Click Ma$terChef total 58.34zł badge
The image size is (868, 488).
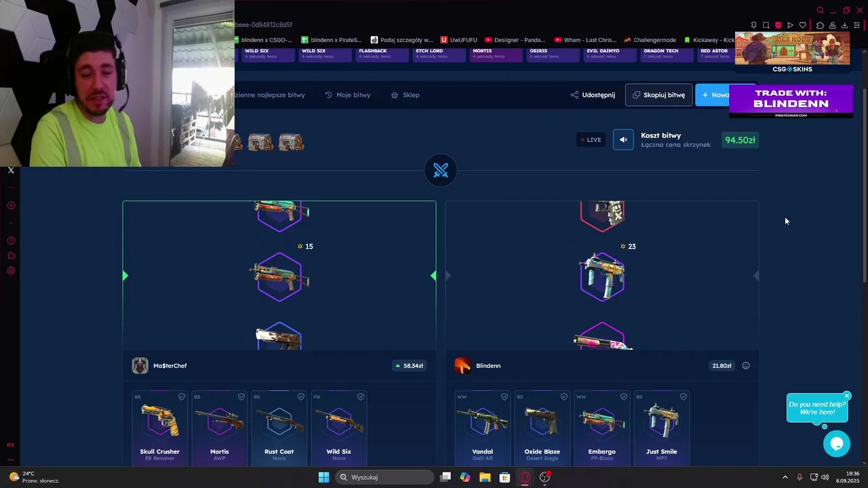(409, 365)
